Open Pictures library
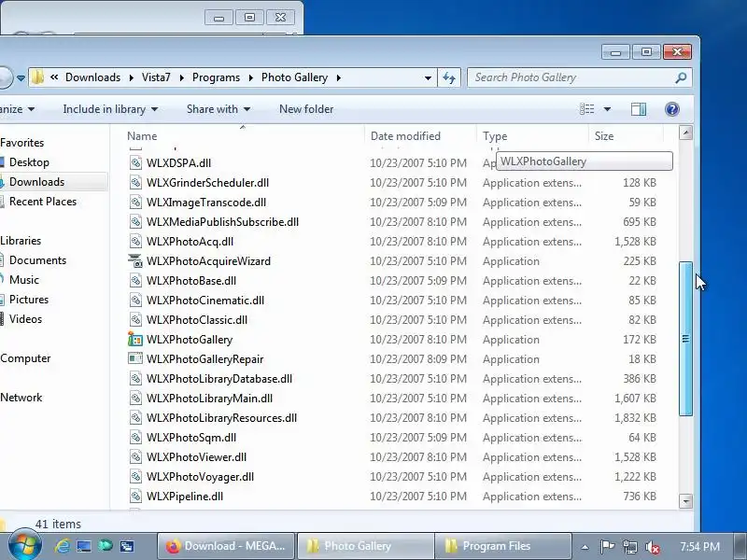747x560 pixels. point(29,300)
